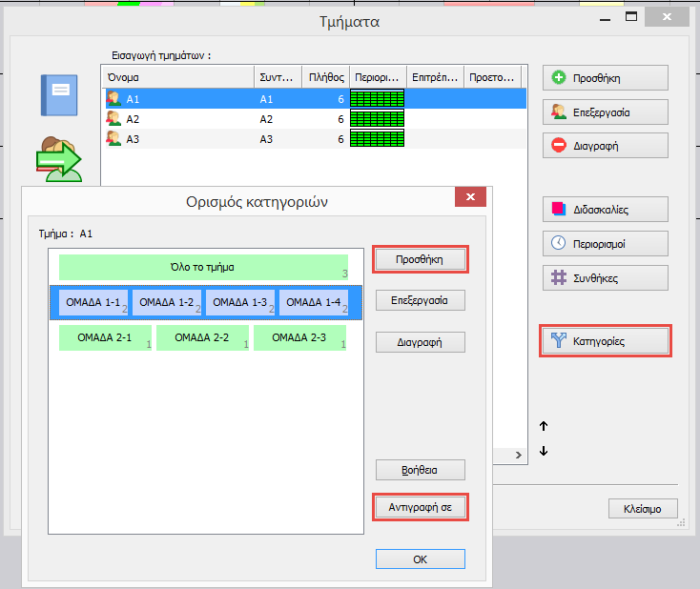The width and height of the screenshot is (700, 589).
Task: Click the restrictions grid of class A3
Action: (x=377, y=139)
